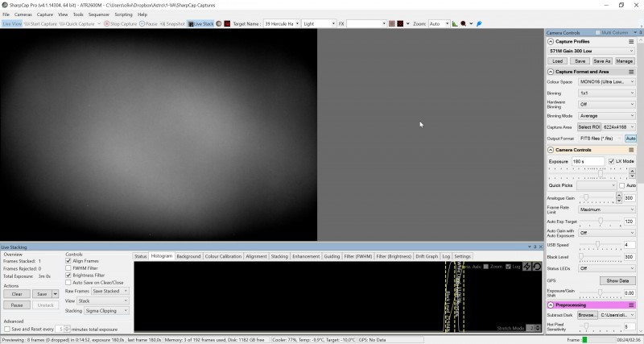
Task: Click the Pause button under Actions
Action: [17, 305]
